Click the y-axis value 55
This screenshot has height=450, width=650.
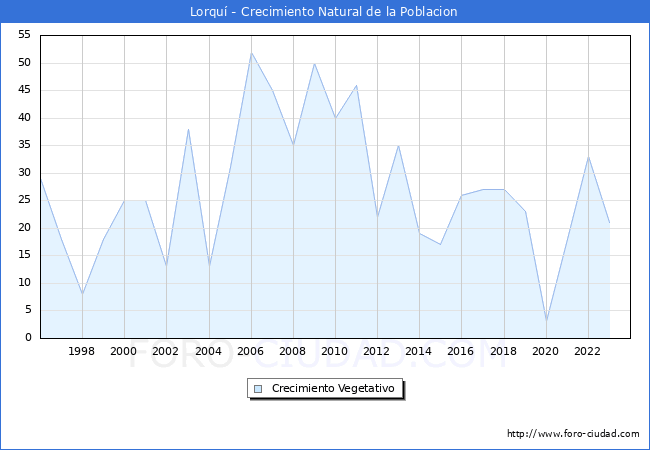24,35
